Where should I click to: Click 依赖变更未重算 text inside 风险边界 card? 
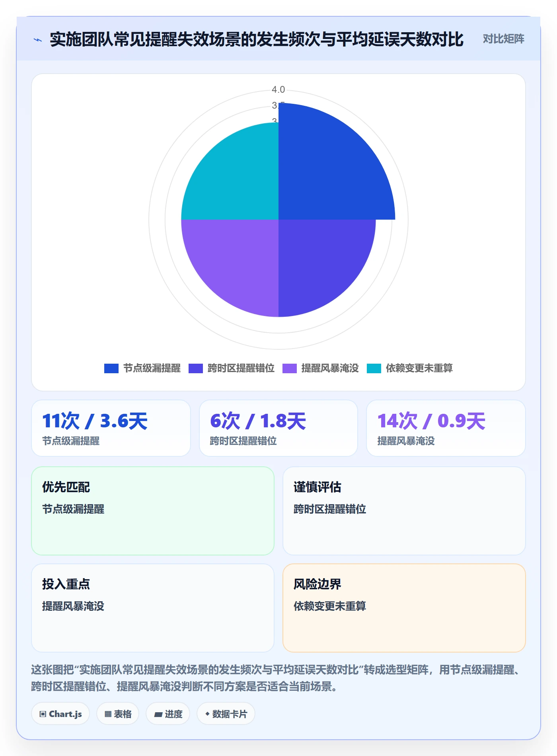(330, 606)
